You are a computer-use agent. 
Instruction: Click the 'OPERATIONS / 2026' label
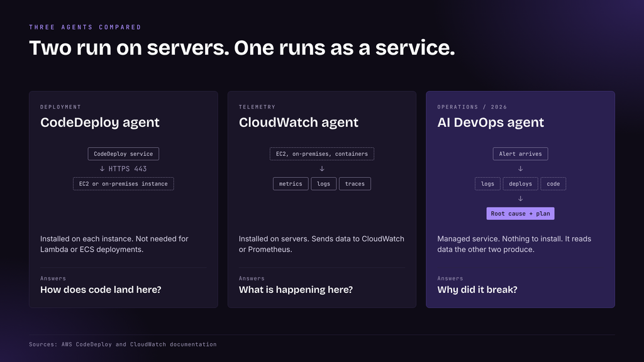[x=472, y=107]
